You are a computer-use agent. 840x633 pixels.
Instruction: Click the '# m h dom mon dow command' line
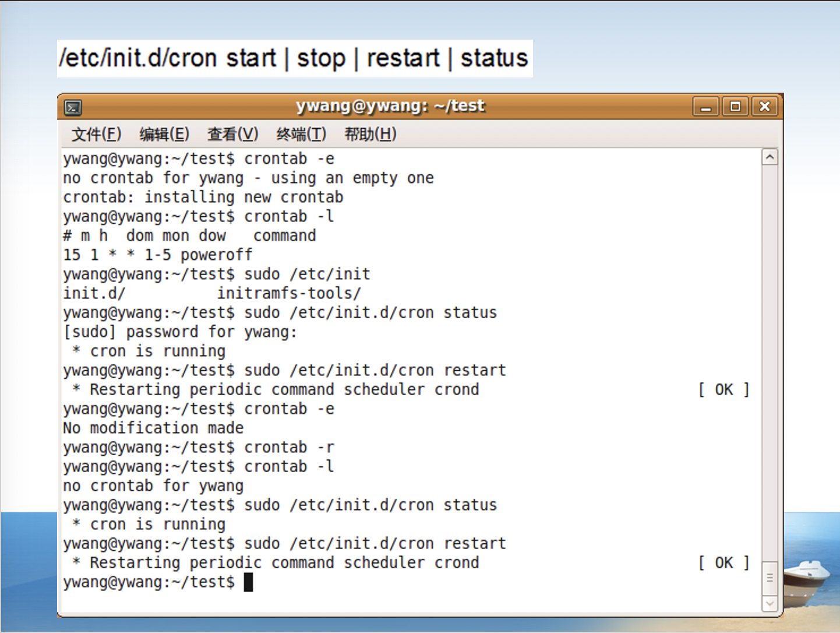(x=190, y=236)
